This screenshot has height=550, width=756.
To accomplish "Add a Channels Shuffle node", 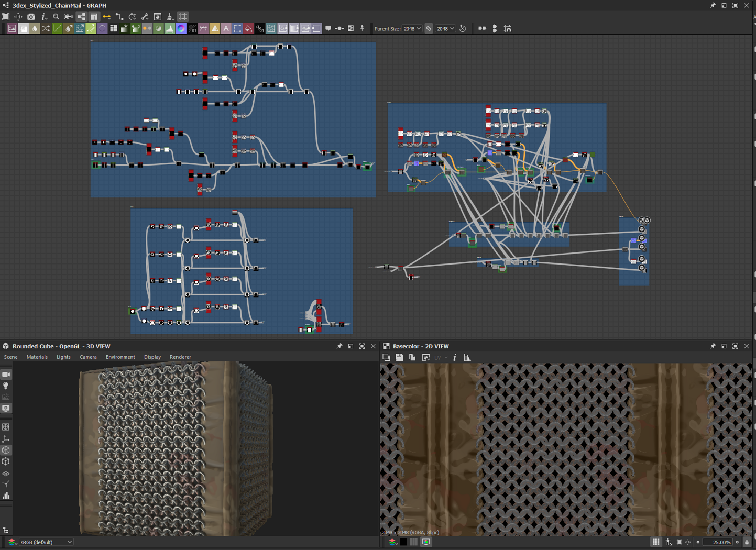I will pyautogui.click(x=46, y=29).
